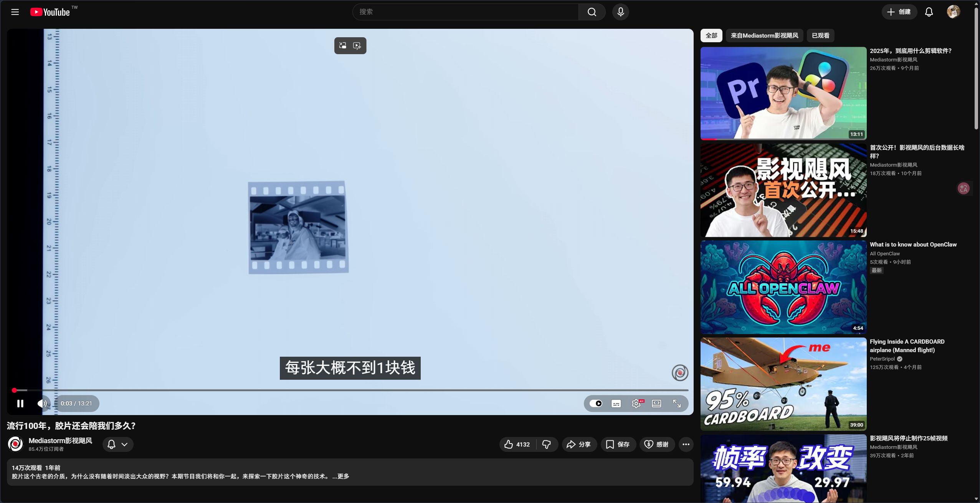The width and height of the screenshot is (980, 503).
Task: Open the notifications bell in header
Action: pos(929,12)
